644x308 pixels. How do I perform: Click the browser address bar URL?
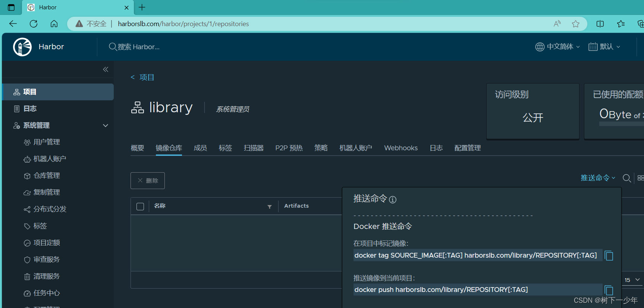point(183,24)
